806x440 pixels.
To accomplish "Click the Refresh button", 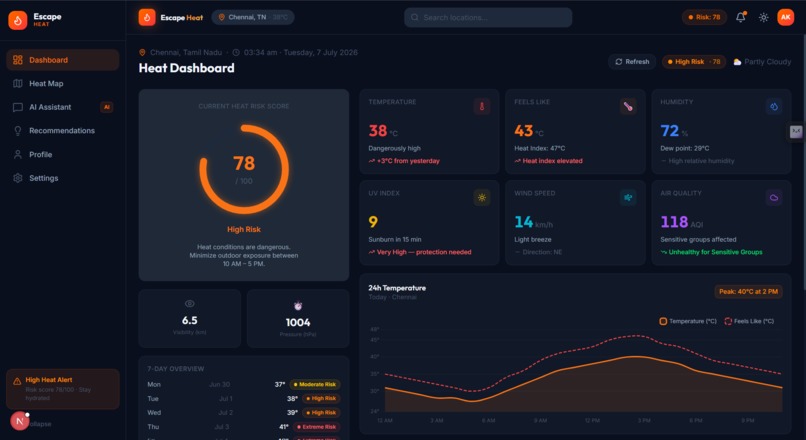I will (x=632, y=62).
